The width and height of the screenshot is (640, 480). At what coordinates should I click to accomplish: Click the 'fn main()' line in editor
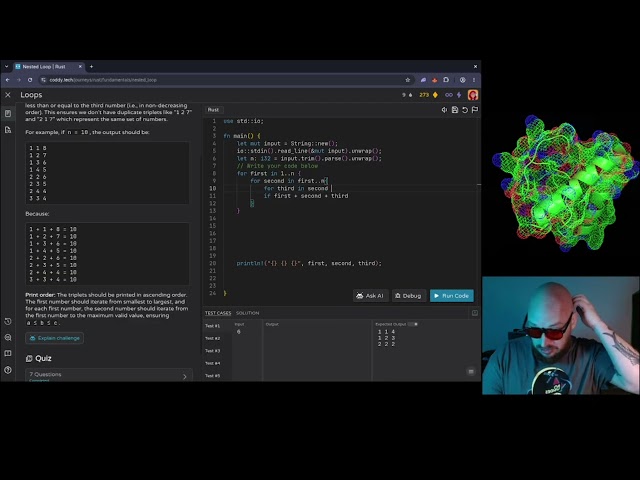(x=242, y=136)
